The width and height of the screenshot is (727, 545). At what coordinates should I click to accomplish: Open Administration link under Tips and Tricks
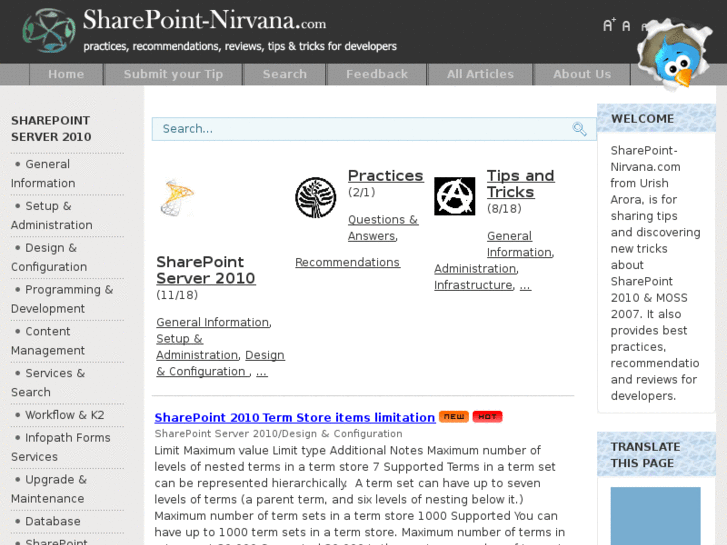coord(475,269)
